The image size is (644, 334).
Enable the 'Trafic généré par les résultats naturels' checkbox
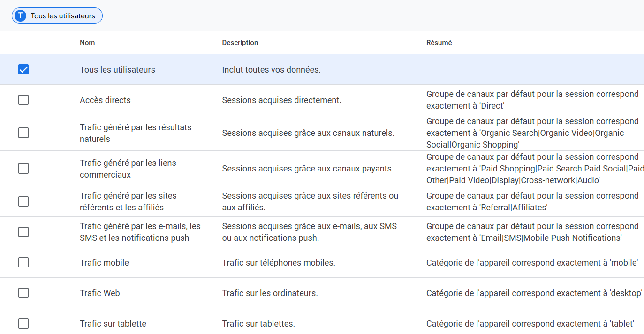coord(23,133)
